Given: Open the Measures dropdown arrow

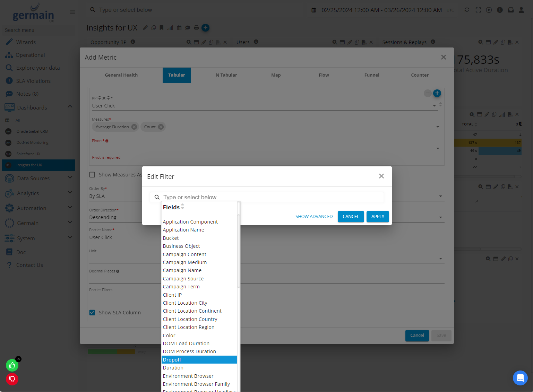Looking at the screenshot, I should (438, 127).
